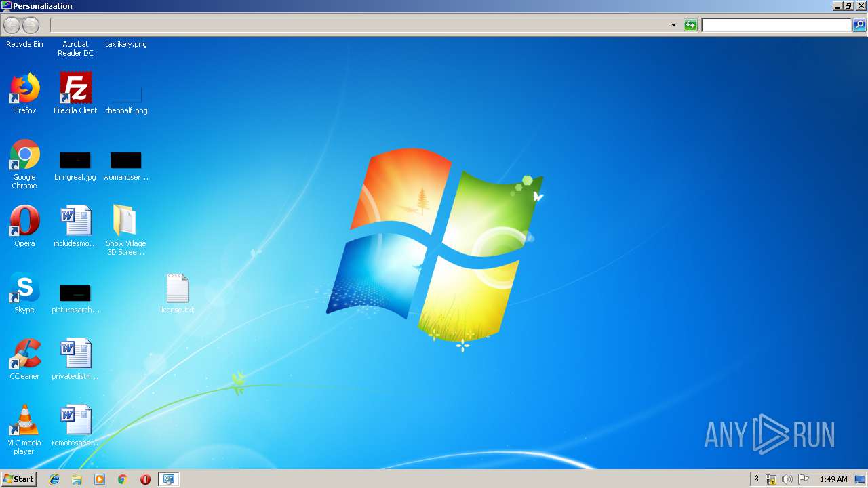Click the taxlikely.png file label
The width and height of the screenshot is (868, 488).
click(x=126, y=44)
